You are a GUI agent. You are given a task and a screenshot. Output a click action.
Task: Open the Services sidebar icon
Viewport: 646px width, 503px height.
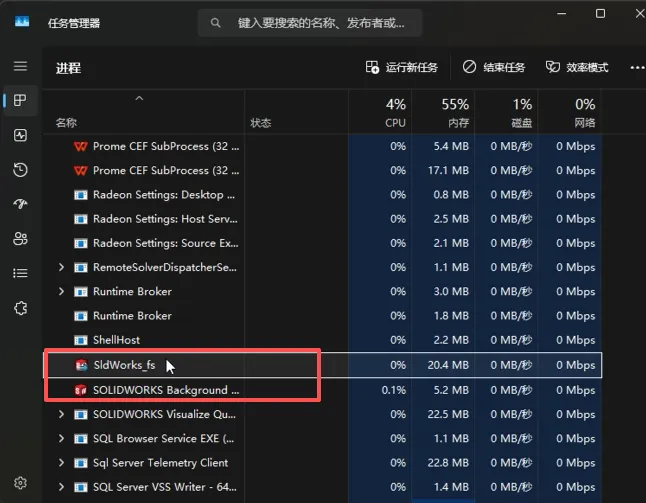[x=20, y=308]
